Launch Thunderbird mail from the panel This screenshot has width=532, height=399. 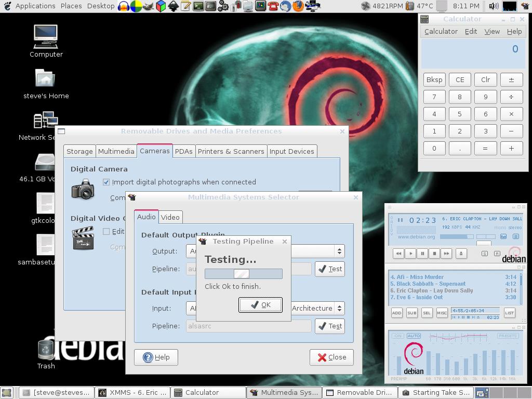click(x=286, y=6)
